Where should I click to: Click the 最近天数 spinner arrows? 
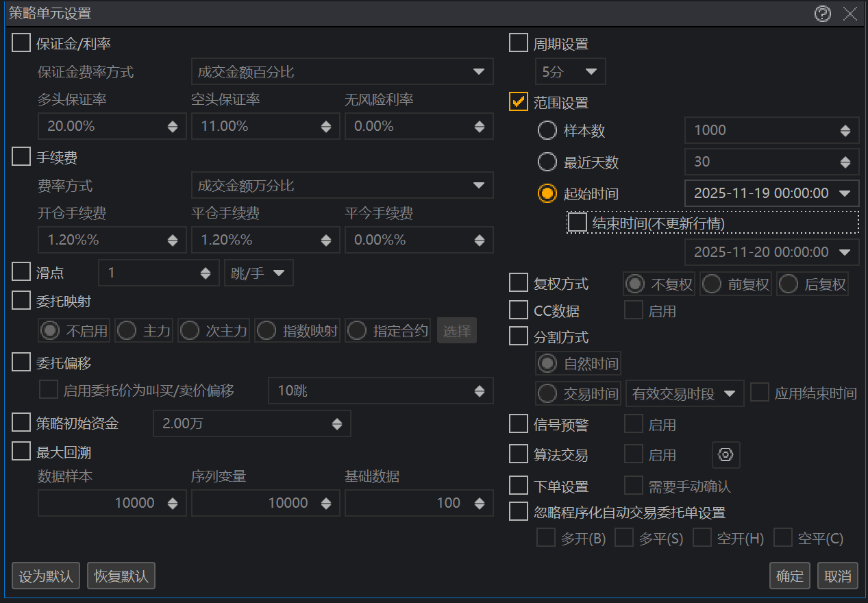[x=845, y=162]
